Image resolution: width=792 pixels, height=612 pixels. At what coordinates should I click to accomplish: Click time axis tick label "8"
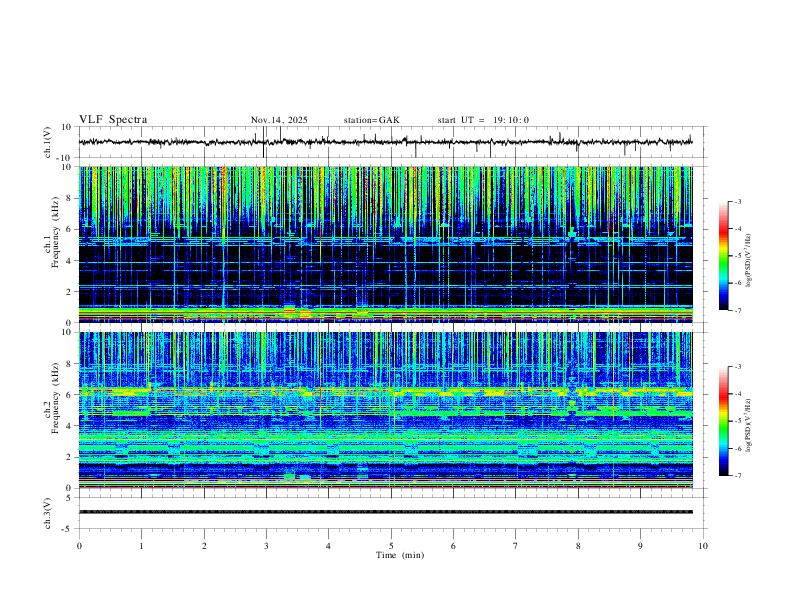578,546
